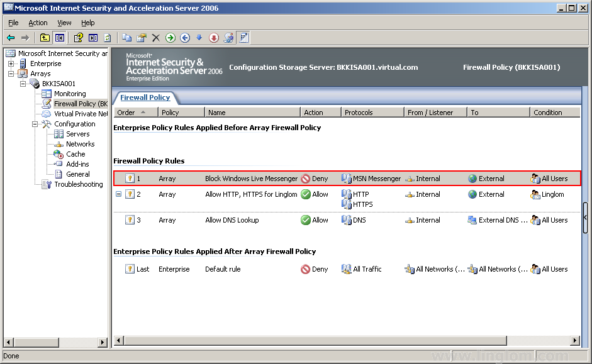592x364 pixels.
Task: Click the Protocols column header
Action: click(x=372, y=113)
